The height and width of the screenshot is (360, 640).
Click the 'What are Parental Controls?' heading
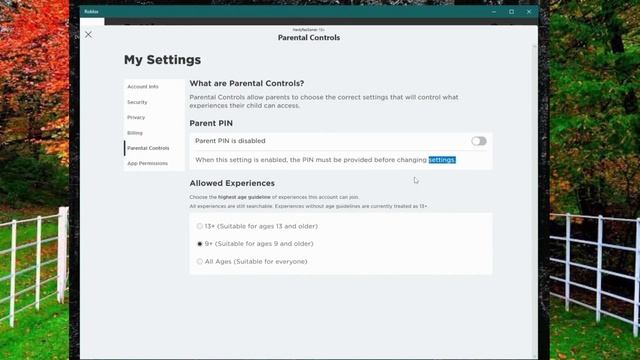point(247,83)
